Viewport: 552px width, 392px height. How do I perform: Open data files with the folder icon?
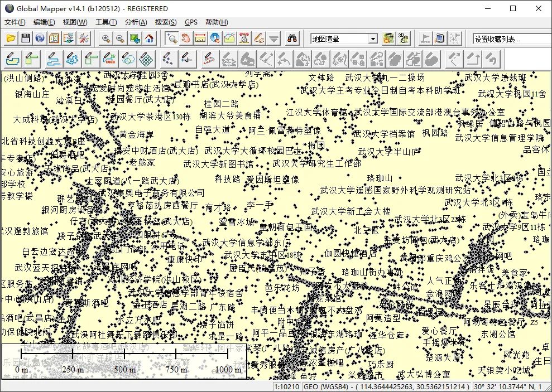11,38
